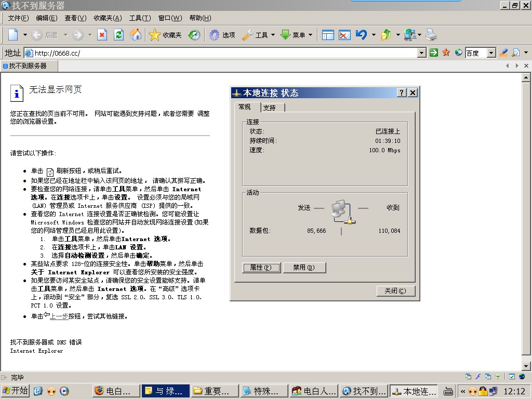The height and width of the screenshot is (399, 532).
Task: Click the Stop loading toolbar icon
Action: click(x=102, y=35)
